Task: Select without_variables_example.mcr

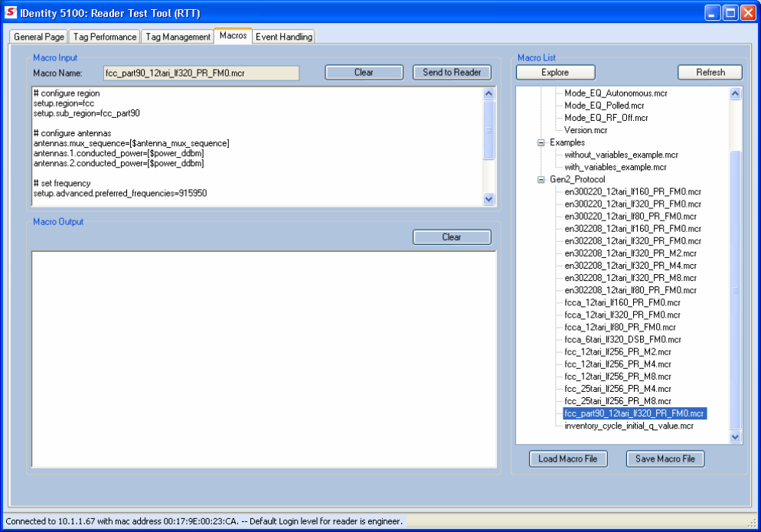Action: (621, 155)
